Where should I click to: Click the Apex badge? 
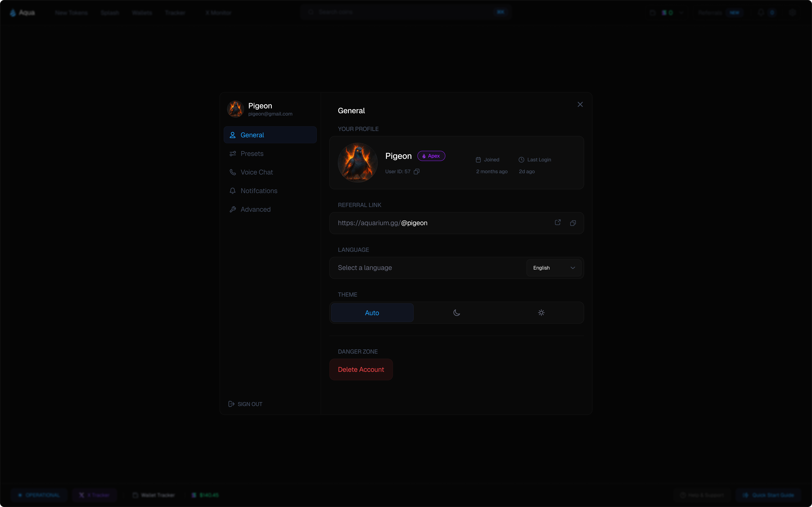[431, 156]
